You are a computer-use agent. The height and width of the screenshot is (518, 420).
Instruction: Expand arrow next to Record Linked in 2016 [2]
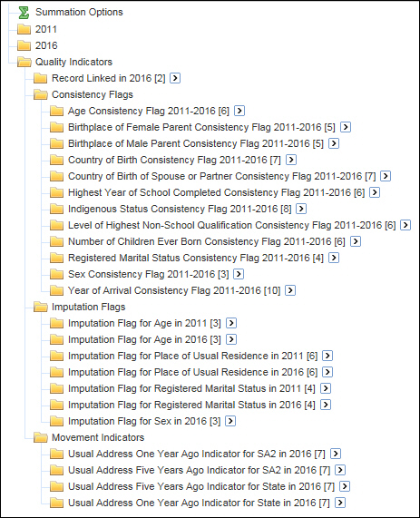pyautogui.click(x=175, y=78)
